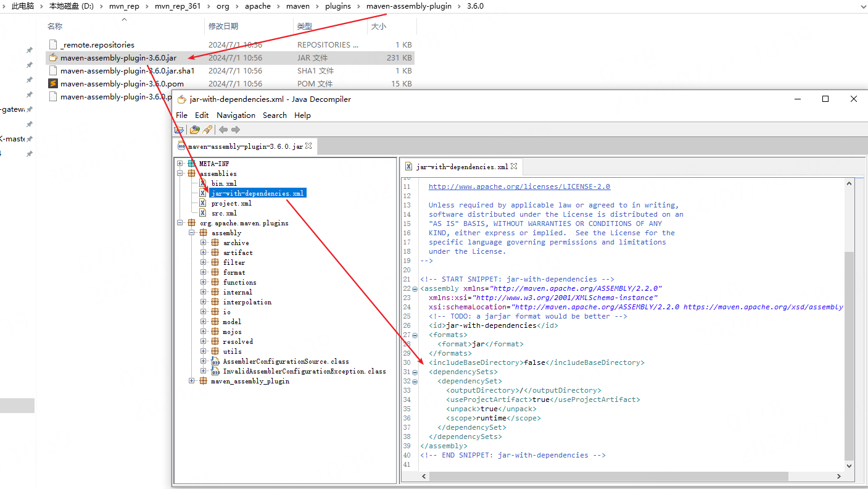Open the File menu

coord(181,115)
